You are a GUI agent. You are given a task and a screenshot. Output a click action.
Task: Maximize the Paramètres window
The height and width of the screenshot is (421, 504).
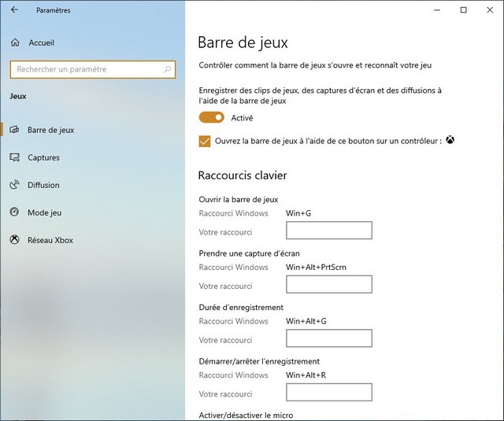463,10
